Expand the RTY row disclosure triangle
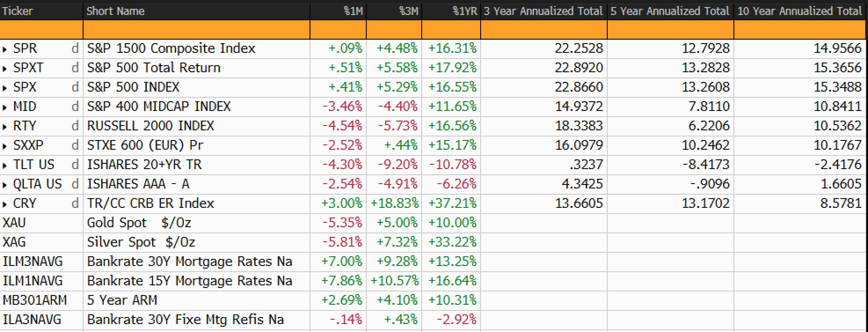 point(5,127)
